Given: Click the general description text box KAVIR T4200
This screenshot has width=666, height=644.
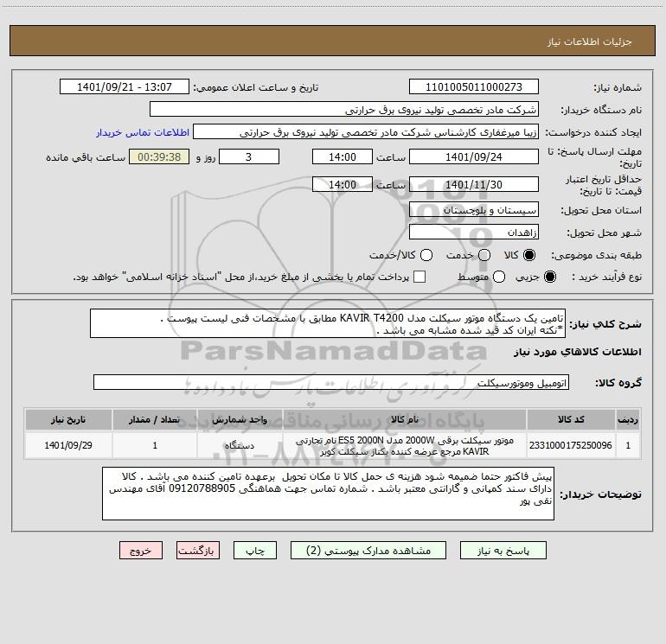Looking at the screenshot, I should click(328, 324).
